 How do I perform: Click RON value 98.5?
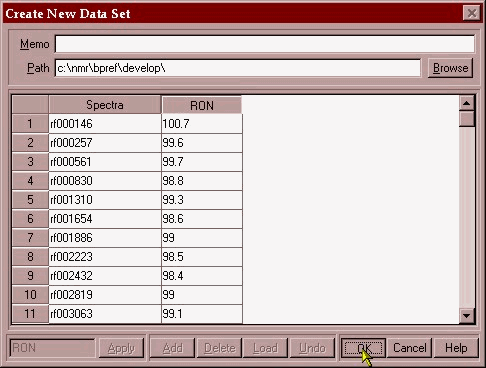tap(202, 257)
